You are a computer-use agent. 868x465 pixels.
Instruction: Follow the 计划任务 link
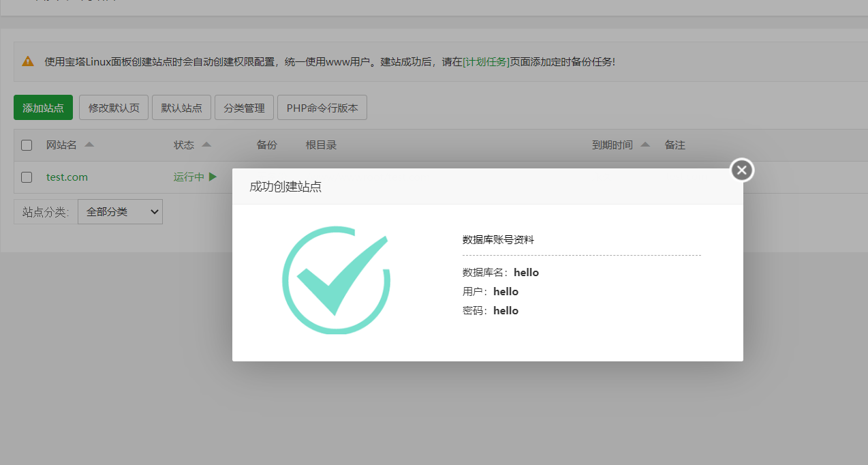486,61
